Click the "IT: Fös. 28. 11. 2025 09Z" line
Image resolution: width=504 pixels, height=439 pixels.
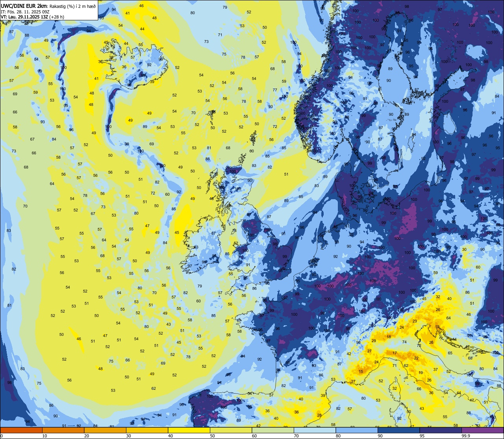click(x=25, y=11)
